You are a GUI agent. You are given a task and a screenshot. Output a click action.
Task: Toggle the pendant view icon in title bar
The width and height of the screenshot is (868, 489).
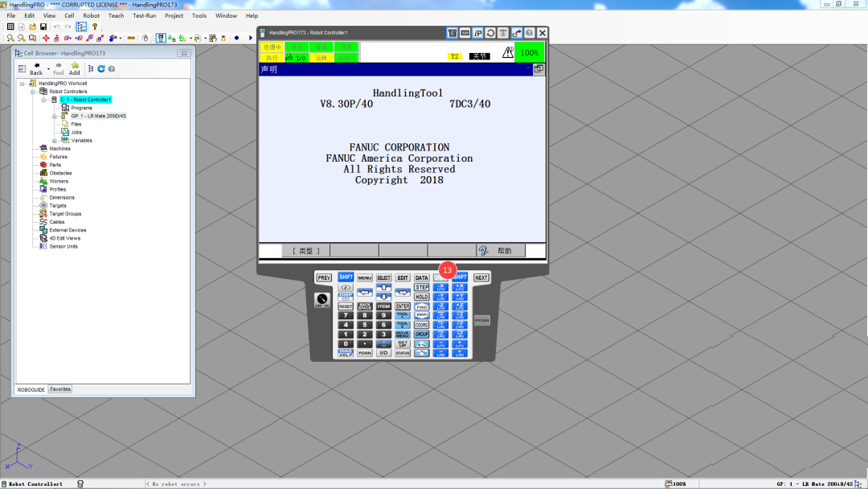pos(452,33)
